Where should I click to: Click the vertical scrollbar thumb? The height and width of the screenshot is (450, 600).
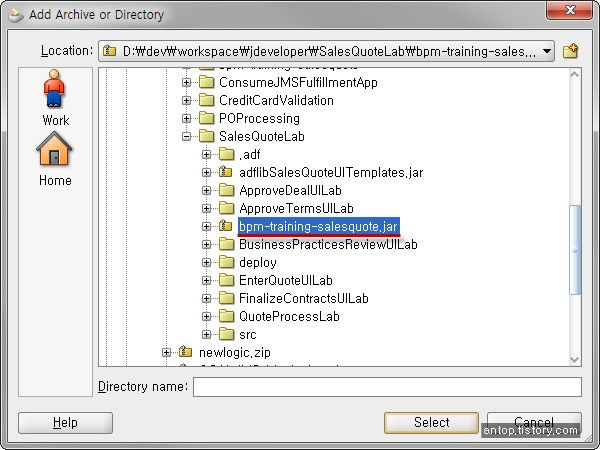pos(575,250)
